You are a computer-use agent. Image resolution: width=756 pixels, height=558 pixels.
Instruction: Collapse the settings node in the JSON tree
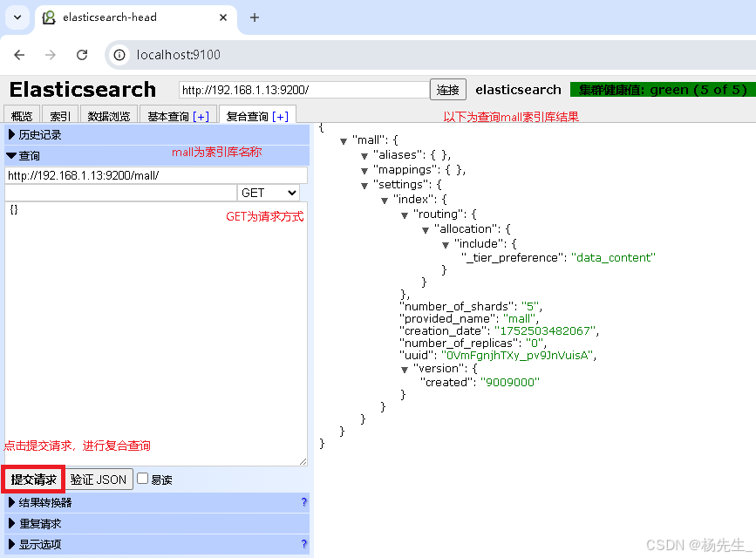point(364,184)
